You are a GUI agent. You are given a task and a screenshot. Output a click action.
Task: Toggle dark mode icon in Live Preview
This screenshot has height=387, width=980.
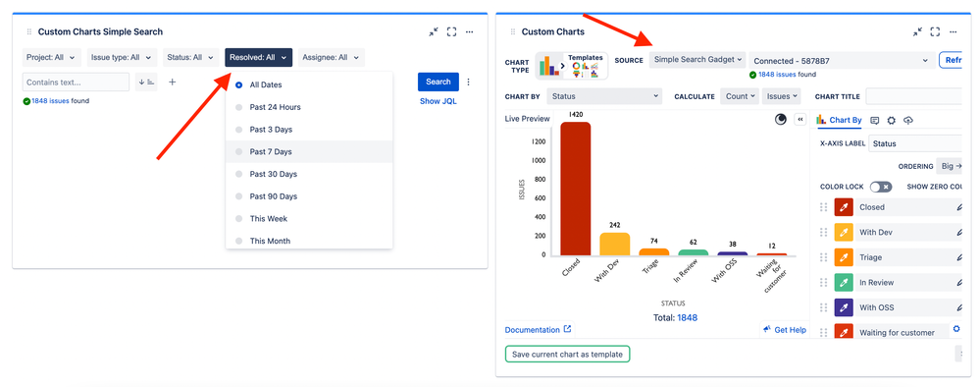tap(780, 119)
